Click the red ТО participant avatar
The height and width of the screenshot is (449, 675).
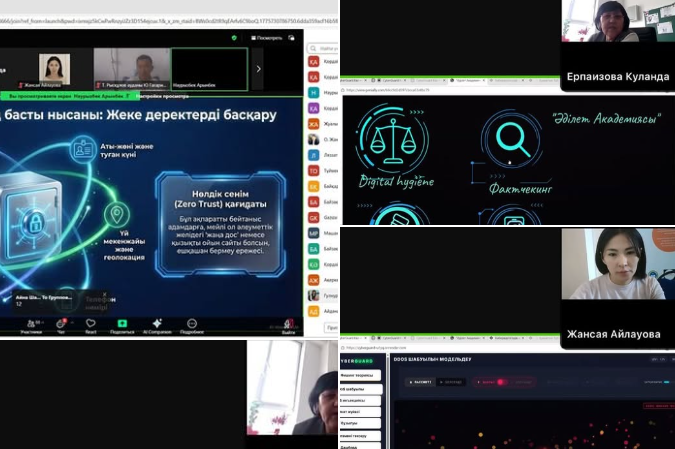click(314, 171)
